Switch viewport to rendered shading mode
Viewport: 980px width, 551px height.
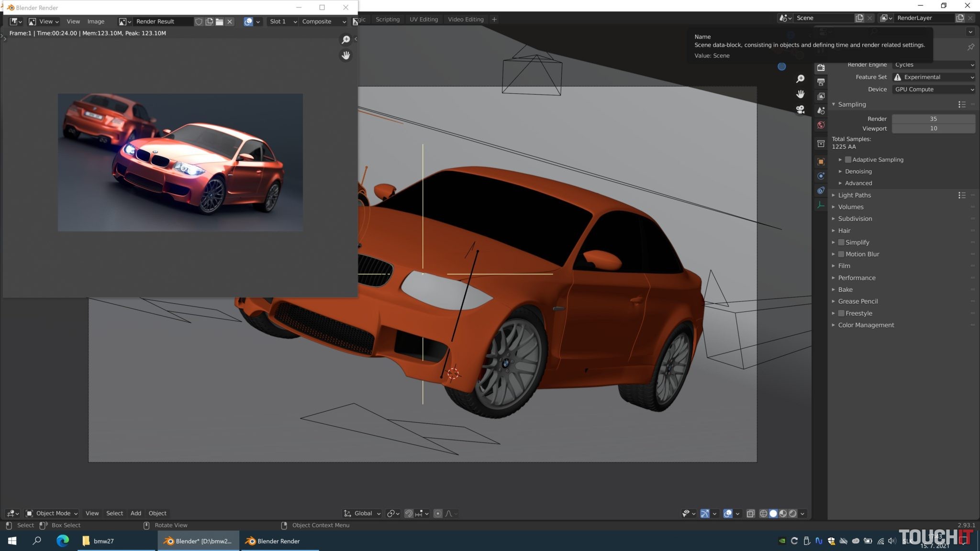click(x=793, y=513)
